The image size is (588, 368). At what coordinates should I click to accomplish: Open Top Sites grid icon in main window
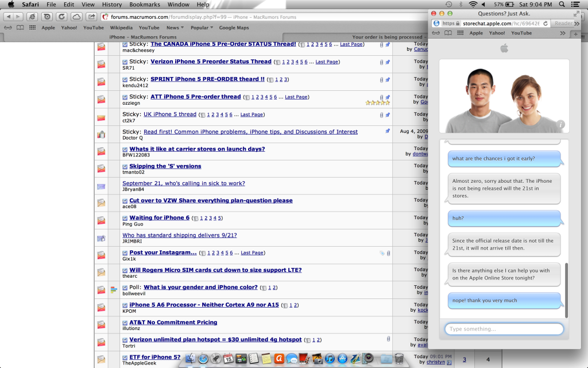[33, 28]
